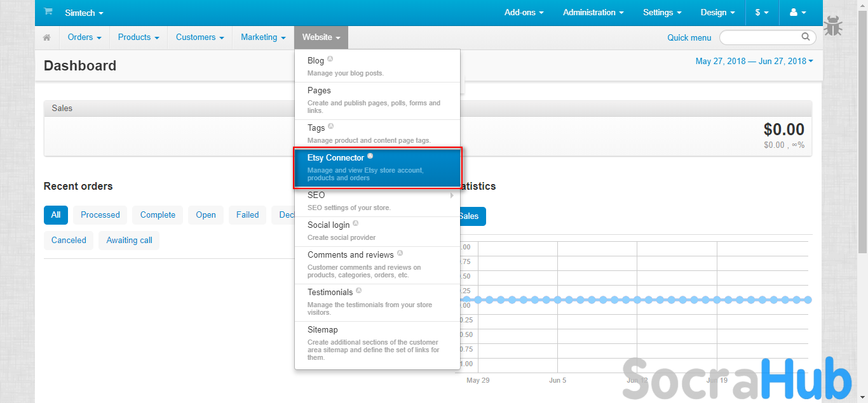Viewport: 868px width, 403px height.
Task: Click the Quick menu link
Action: click(689, 37)
